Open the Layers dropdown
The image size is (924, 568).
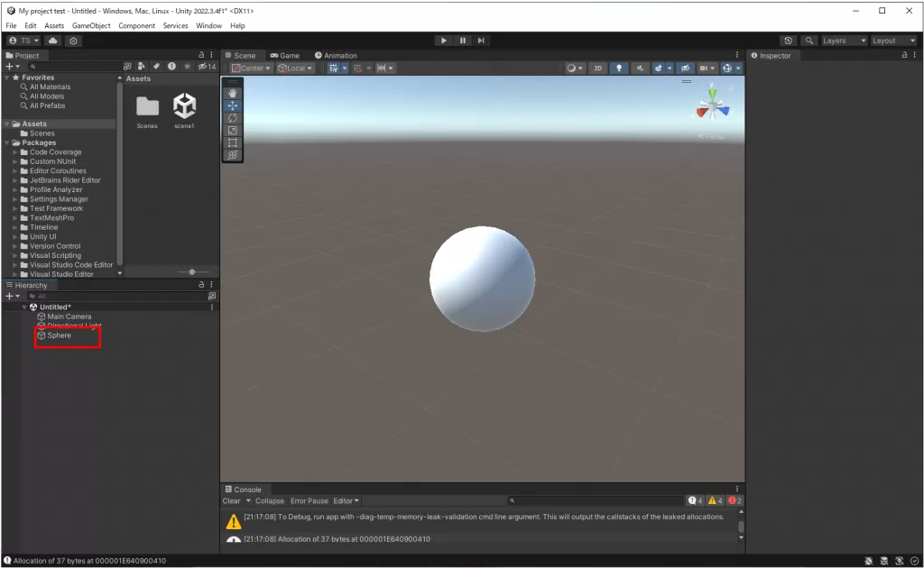pos(843,41)
